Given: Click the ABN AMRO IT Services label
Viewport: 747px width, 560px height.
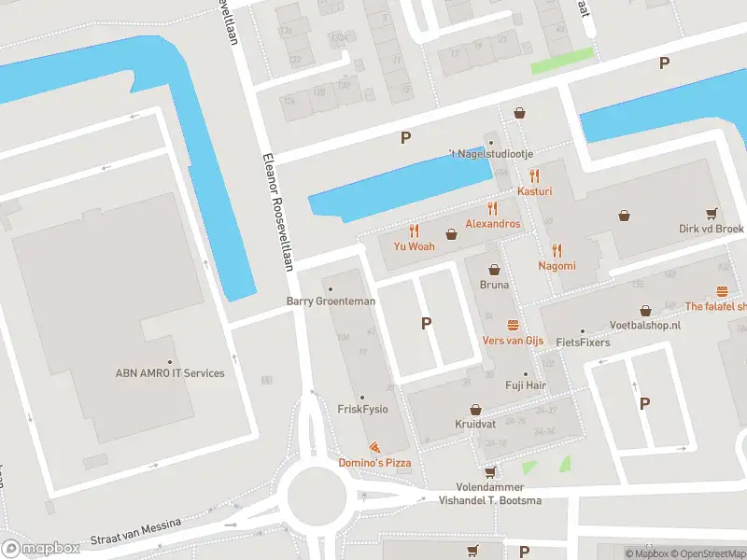Looking at the screenshot, I should pos(170,372).
